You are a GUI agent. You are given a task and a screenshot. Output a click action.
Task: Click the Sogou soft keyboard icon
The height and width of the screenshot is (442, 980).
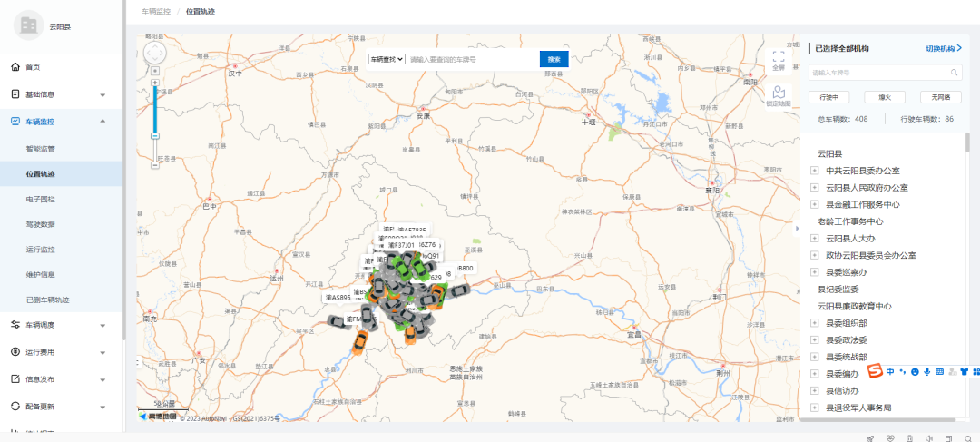pos(939,371)
